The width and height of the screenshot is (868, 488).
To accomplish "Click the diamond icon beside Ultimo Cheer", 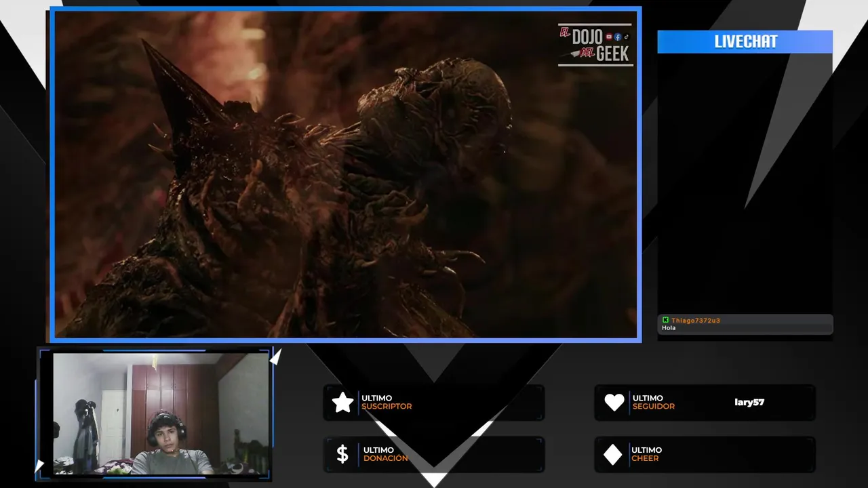I will pyautogui.click(x=613, y=455).
